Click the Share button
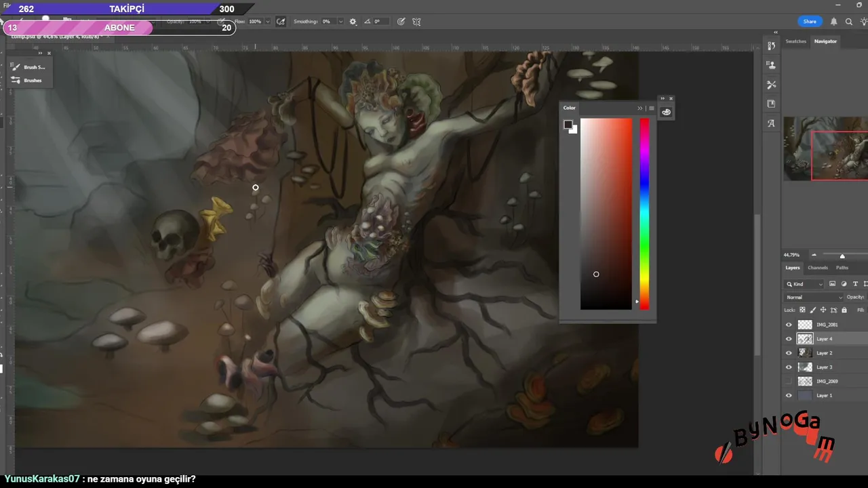868x488 pixels. pyautogui.click(x=810, y=22)
